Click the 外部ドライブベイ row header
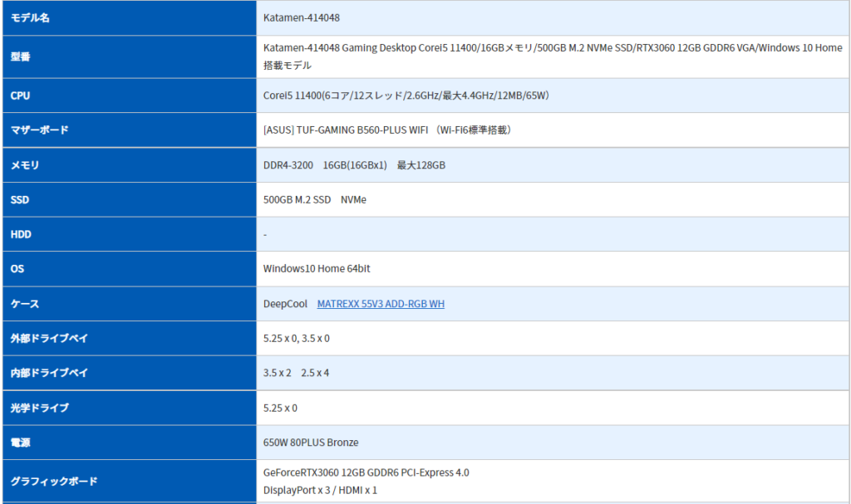The height and width of the screenshot is (504, 851). (49, 339)
